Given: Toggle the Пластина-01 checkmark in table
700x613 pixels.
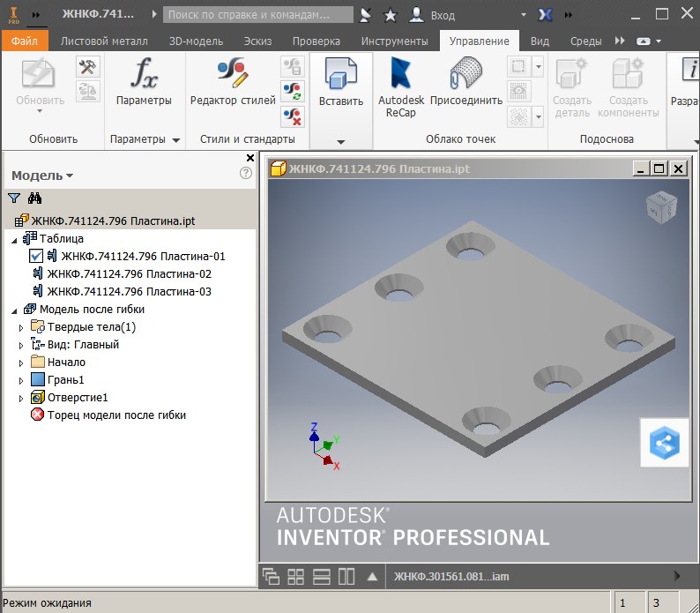Looking at the screenshot, I should (36, 257).
